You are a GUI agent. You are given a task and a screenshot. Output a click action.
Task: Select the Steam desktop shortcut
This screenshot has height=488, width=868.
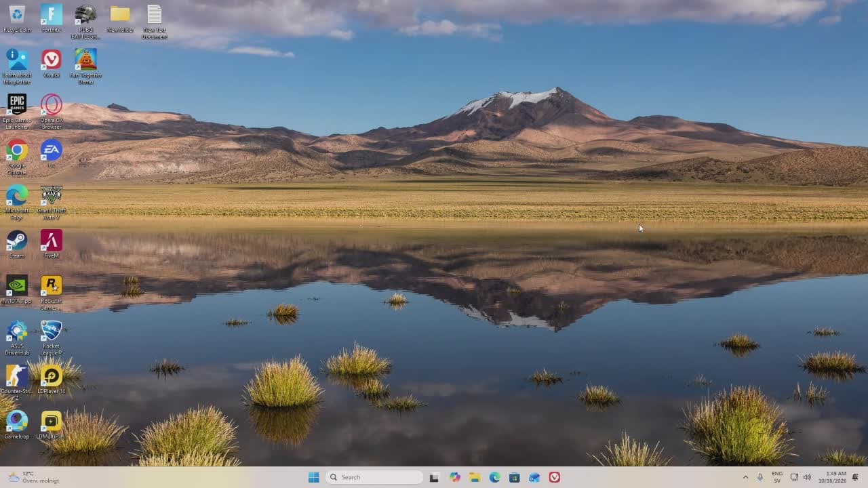click(x=17, y=244)
